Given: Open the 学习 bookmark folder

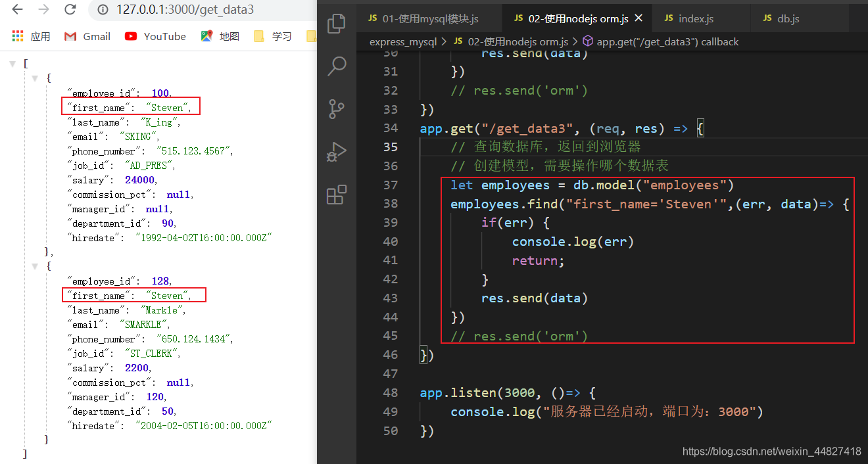Looking at the screenshot, I should (273, 36).
